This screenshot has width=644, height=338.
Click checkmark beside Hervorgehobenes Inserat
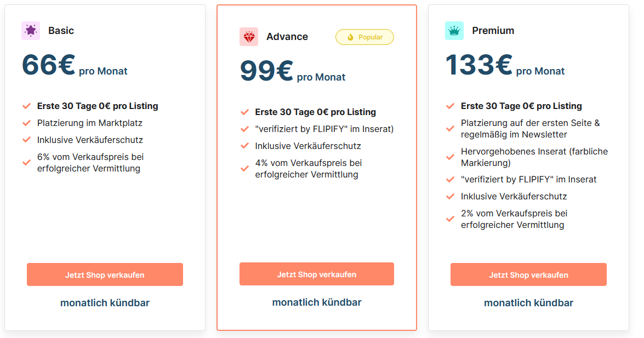click(450, 157)
